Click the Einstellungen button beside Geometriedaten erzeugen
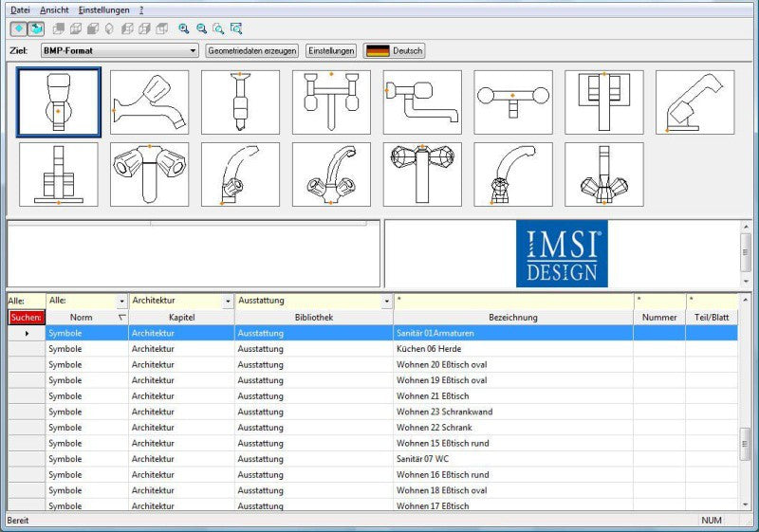 tap(331, 51)
